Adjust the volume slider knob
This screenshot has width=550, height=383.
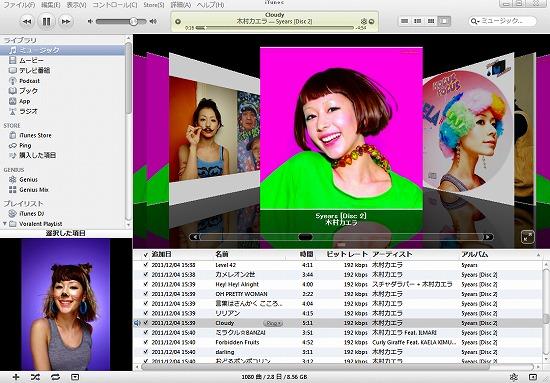[133, 21]
